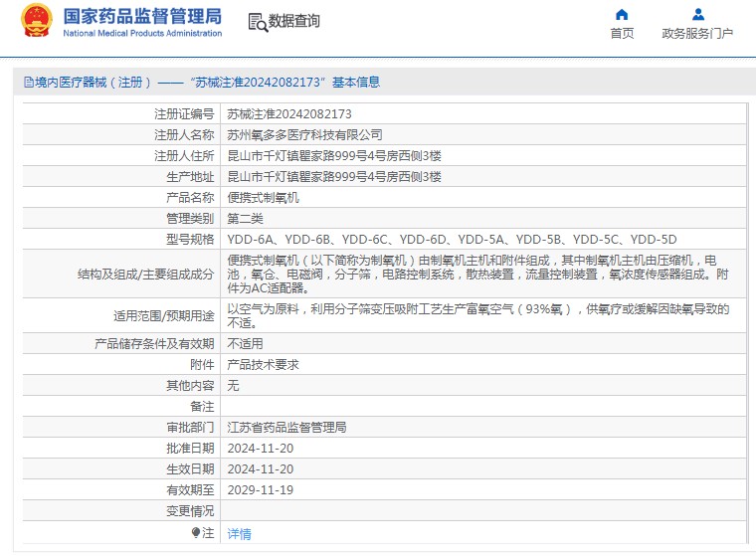Screen dimensions: 756x556
Task: Click the 首页 house icon
Action: 622,15
